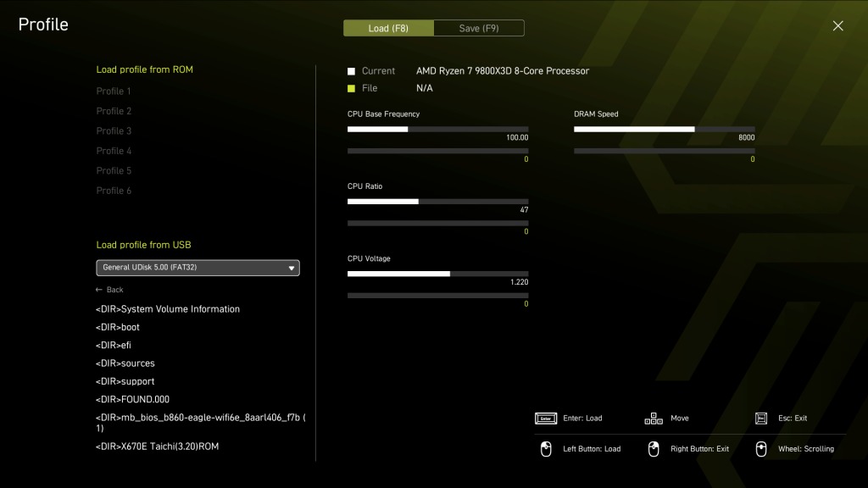Click the mouse wheel Scrolling icon

761,449
